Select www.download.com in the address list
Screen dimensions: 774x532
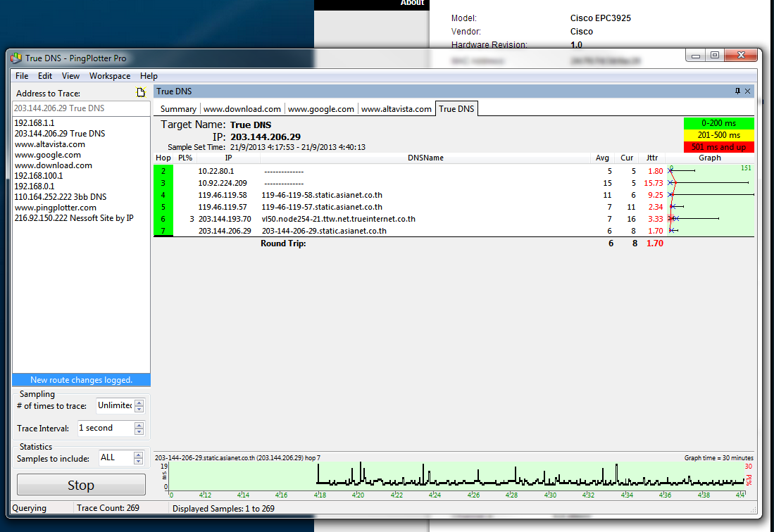point(54,165)
